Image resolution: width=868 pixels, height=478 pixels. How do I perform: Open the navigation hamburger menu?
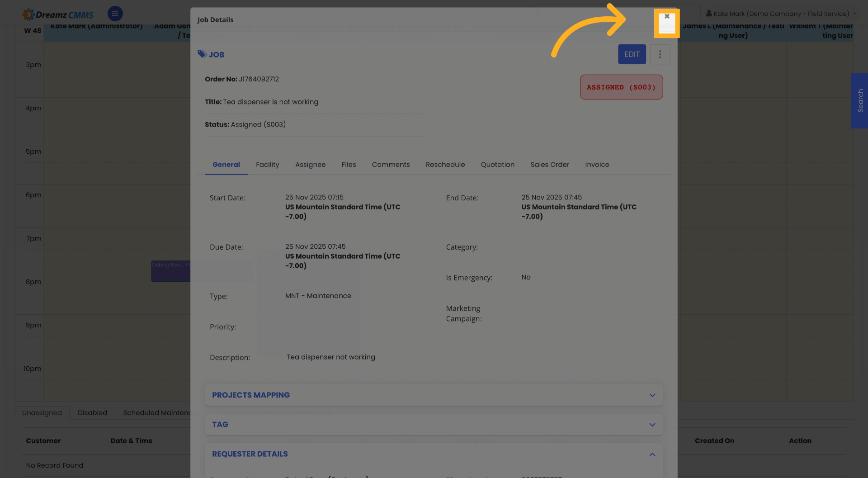(x=115, y=13)
